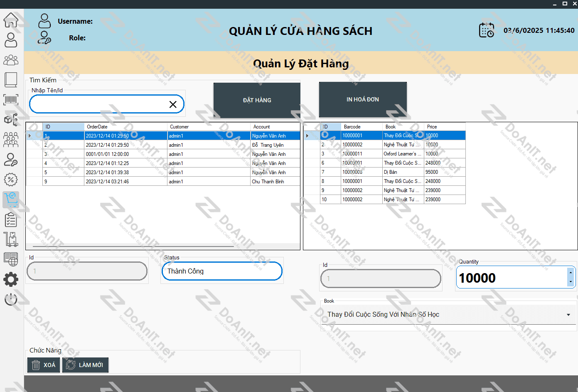Click the IN HOÁ ĐƠN button
578x392 pixels.
362,99
